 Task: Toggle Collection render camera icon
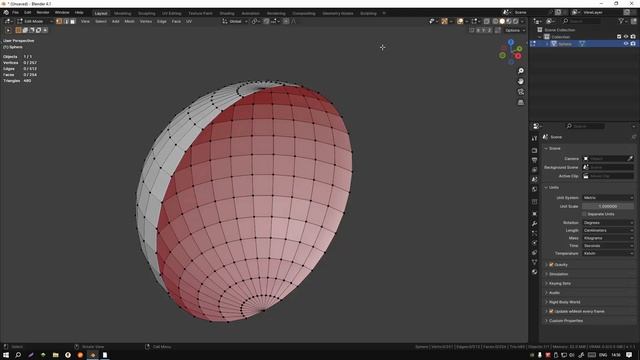(x=633, y=37)
